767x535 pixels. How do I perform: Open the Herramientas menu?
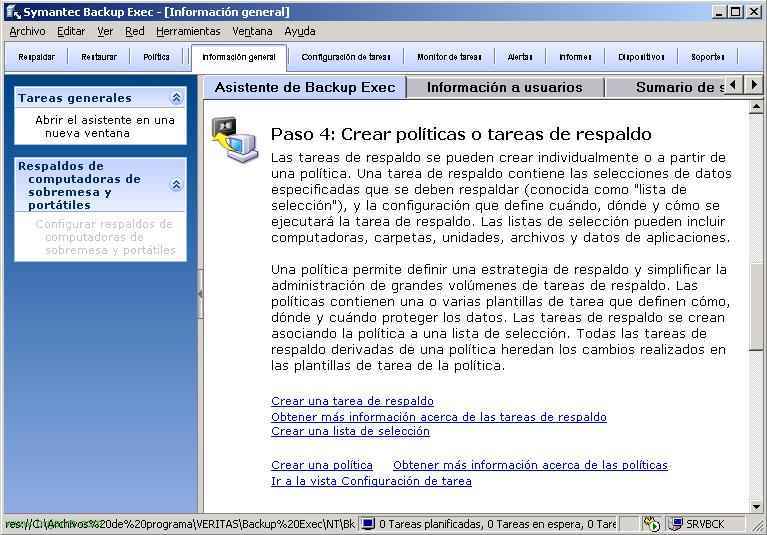(x=188, y=31)
